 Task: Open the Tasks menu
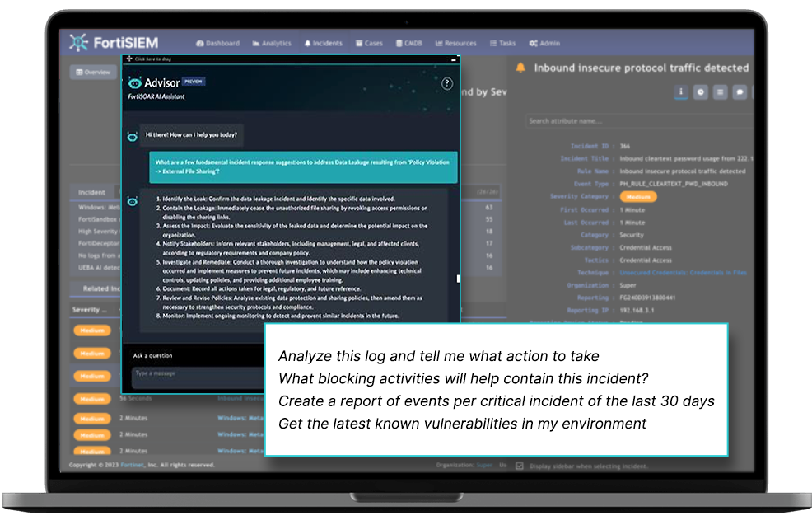(x=503, y=43)
